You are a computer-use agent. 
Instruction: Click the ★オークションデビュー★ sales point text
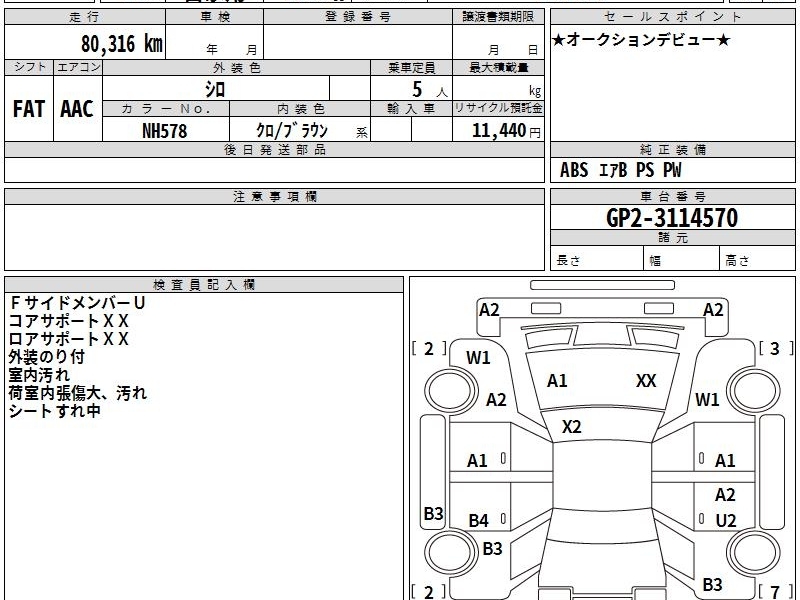pos(641,40)
